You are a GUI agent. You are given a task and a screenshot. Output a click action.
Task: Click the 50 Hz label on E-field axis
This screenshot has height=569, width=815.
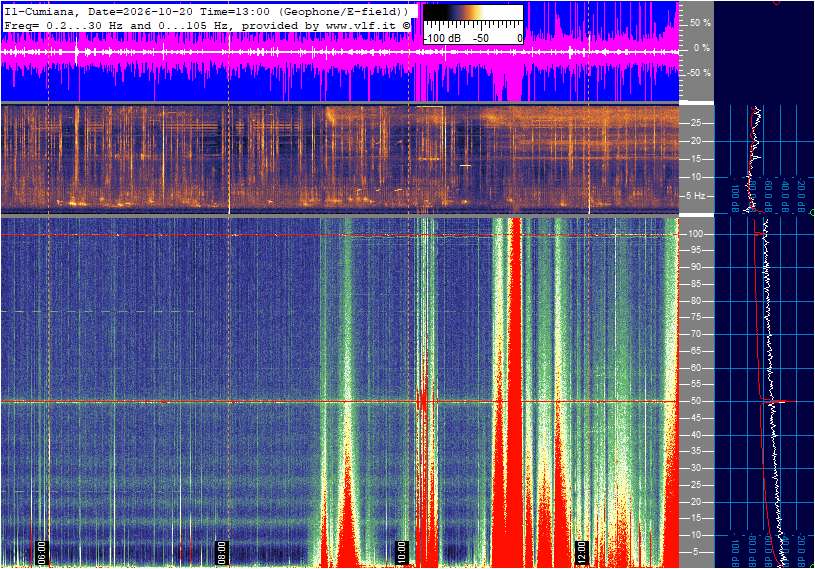coord(695,401)
